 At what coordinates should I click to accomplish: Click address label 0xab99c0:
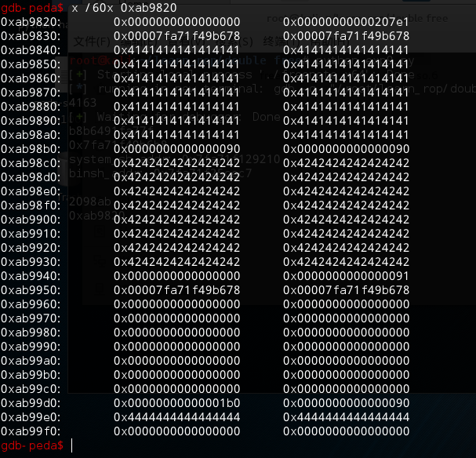point(31,389)
